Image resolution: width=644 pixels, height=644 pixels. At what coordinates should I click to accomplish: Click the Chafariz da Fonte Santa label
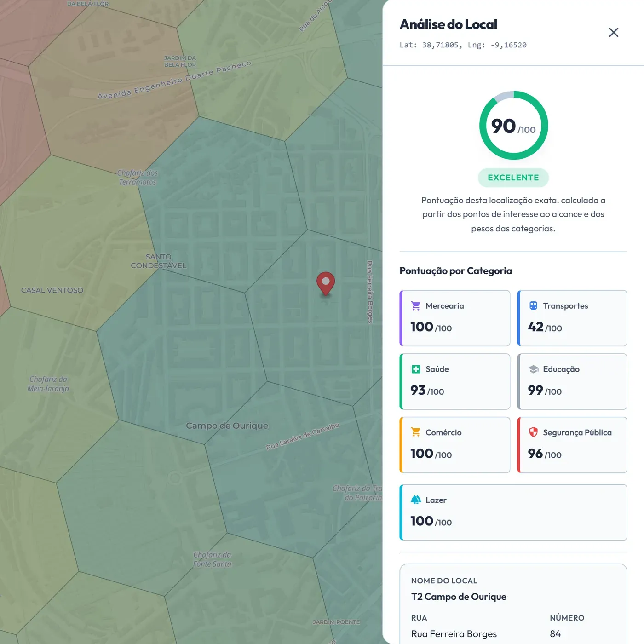(212, 559)
